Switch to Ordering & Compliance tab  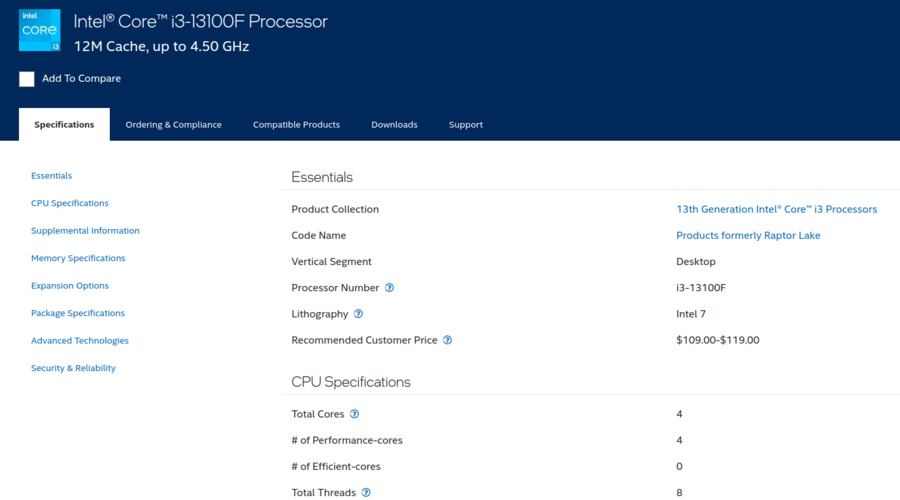click(173, 125)
